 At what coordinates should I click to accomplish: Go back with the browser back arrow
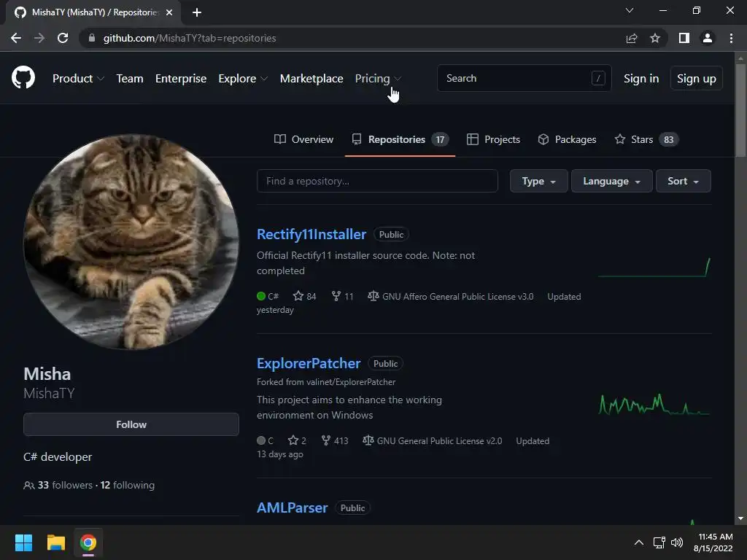[x=16, y=38]
